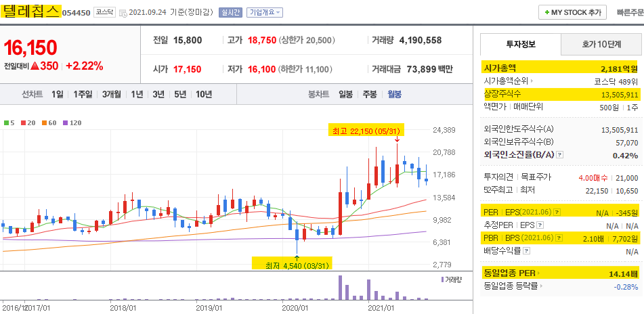Click purple 120-period moving average swatch
Image resolution: width=644 pixels, height=314 pixels.
pyautogui.click(x=65, y=122)
